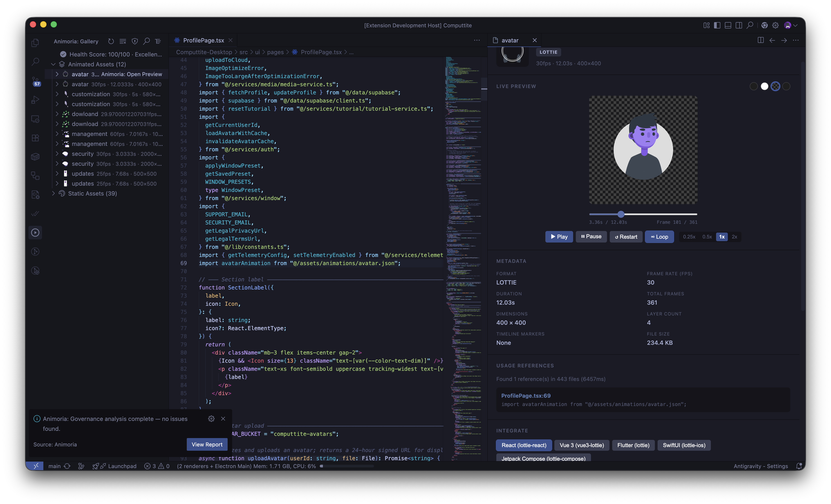Play the avatar animation
831x504 pixels.
pyautogui.click(x=559, y=236)
